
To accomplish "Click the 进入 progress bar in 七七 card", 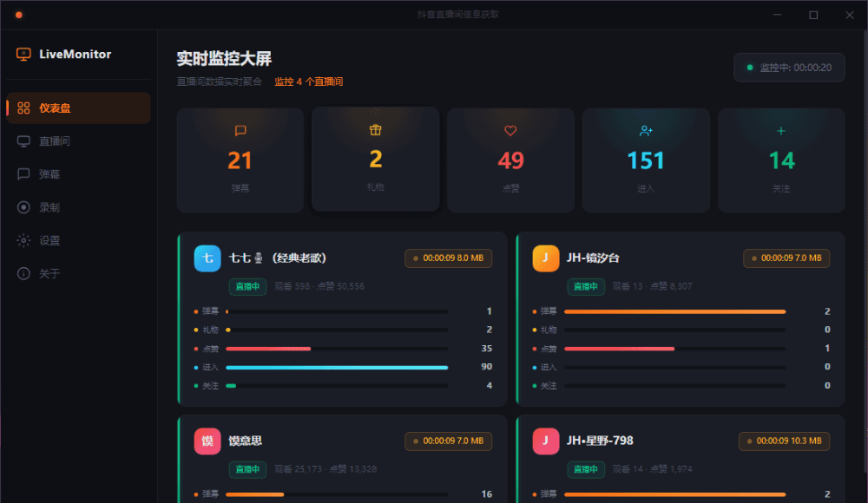I will pyautogui.click(x=337, y=368).
